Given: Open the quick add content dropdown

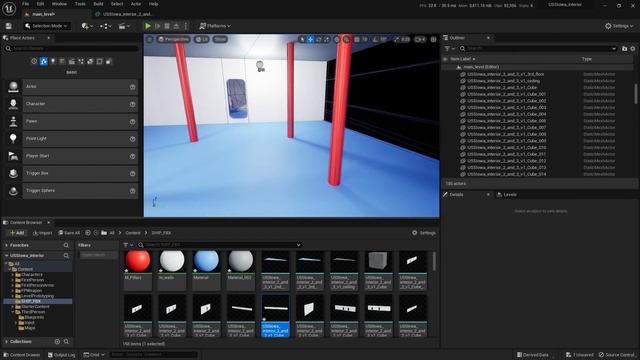Looking at the screenshot, I should coord(87,26).
